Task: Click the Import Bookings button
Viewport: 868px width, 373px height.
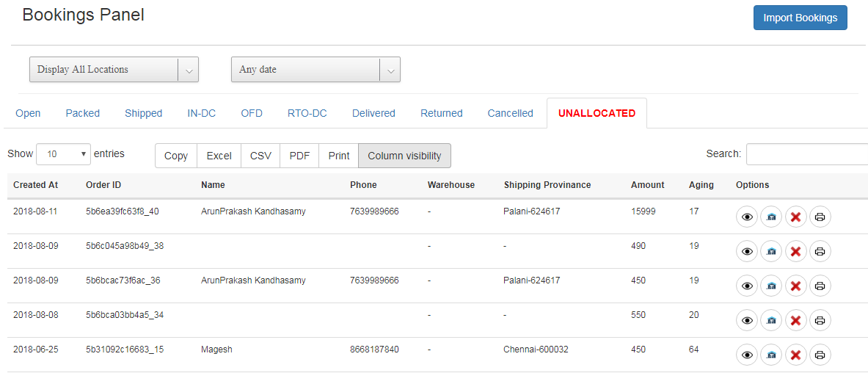Action: 800,18
